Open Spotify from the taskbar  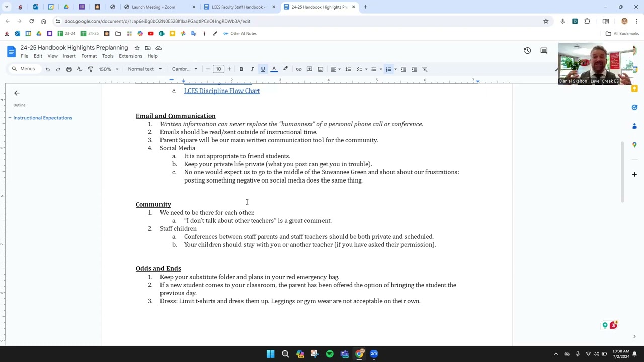tap(330, 354)
